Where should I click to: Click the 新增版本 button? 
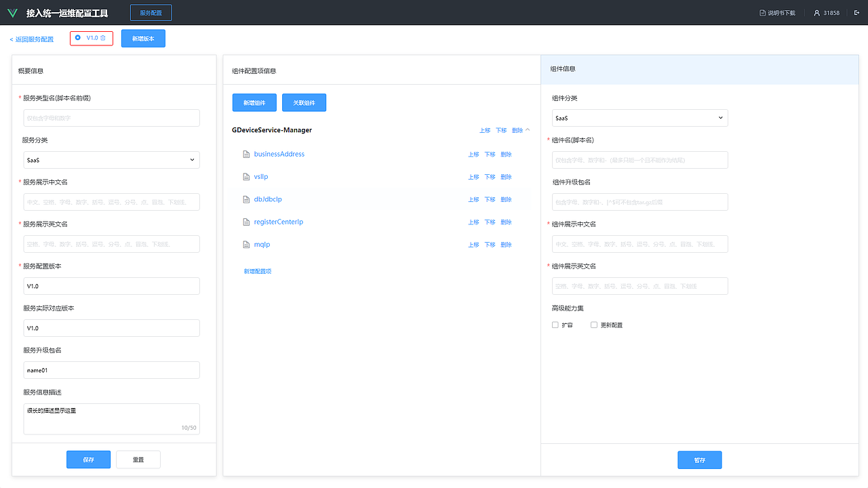(x=143, y=39)
